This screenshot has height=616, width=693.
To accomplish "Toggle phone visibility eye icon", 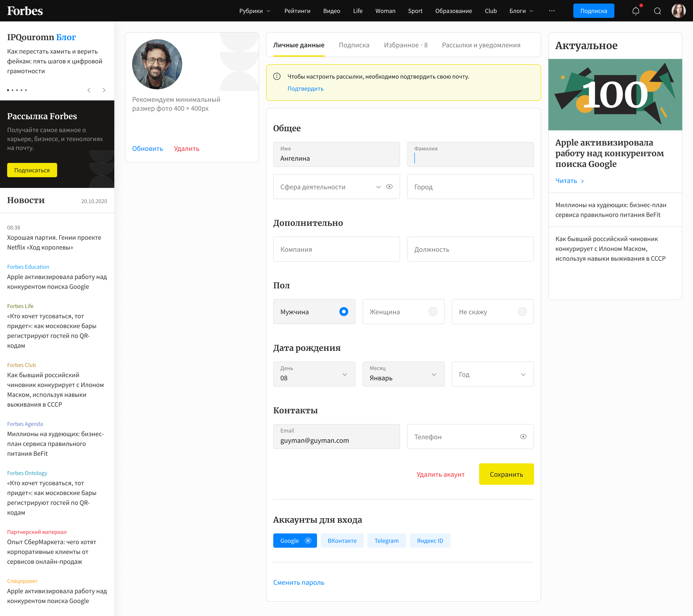I will [x=523, y=437].
